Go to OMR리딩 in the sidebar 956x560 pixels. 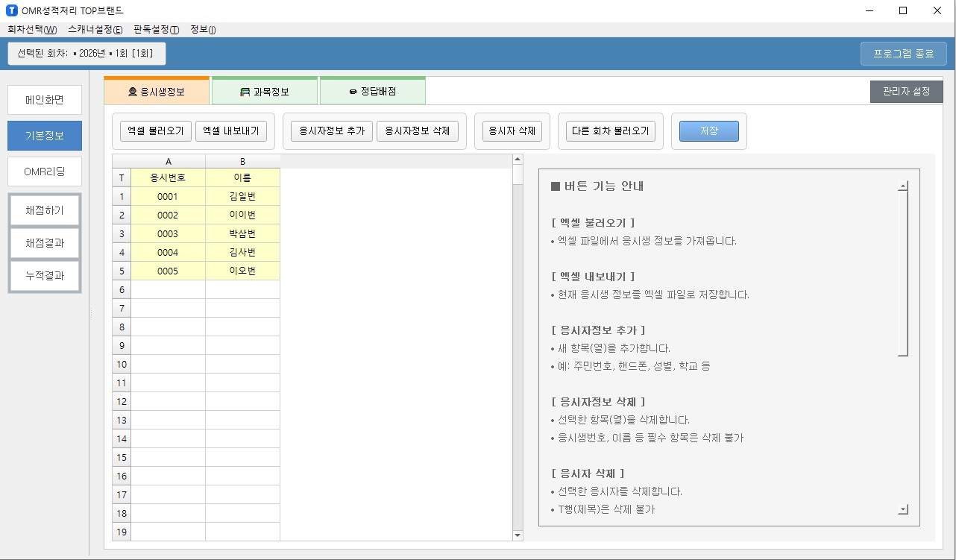[45, 172]
